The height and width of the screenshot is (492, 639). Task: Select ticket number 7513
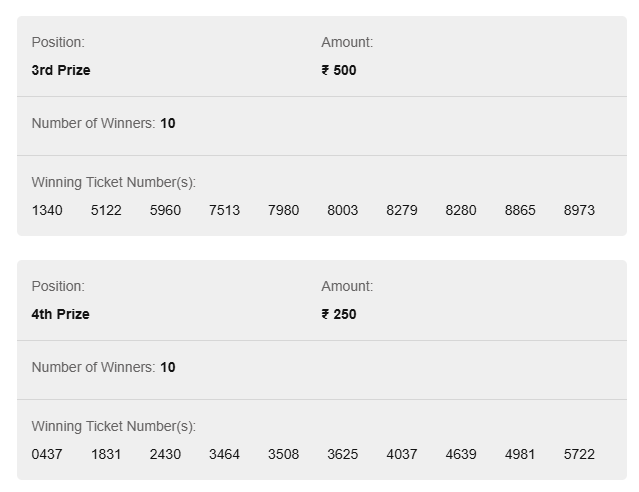[224, 210]
